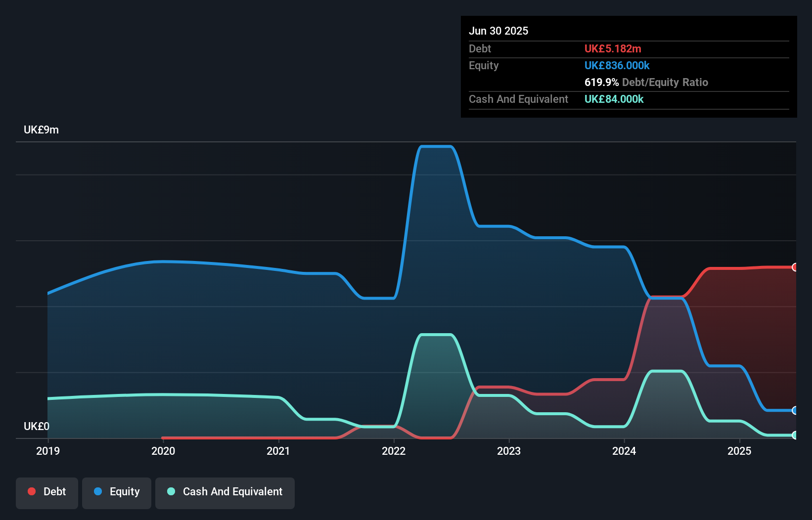Click the UK£836.000k Equity value
The width and height of the screenshot is (812, 520).
[617, 65]
